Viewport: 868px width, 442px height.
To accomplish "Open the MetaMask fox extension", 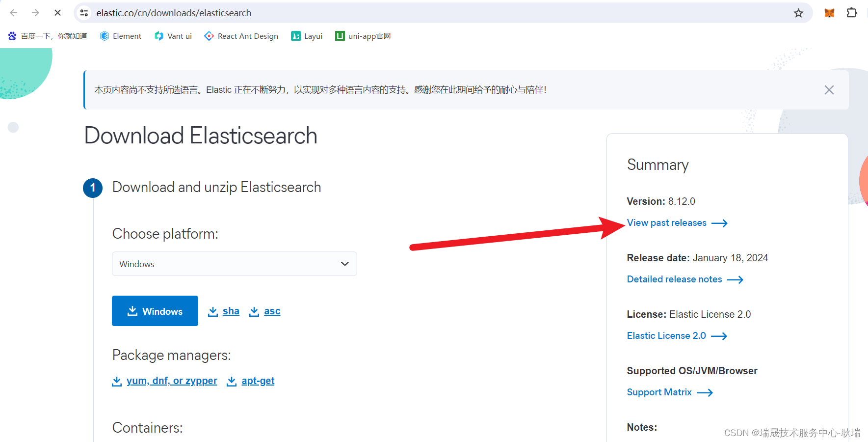I will click(829, 13).
